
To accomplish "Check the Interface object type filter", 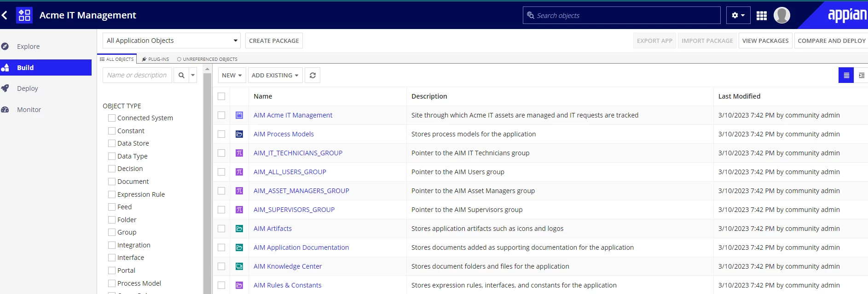I will [x=112, y=258].
